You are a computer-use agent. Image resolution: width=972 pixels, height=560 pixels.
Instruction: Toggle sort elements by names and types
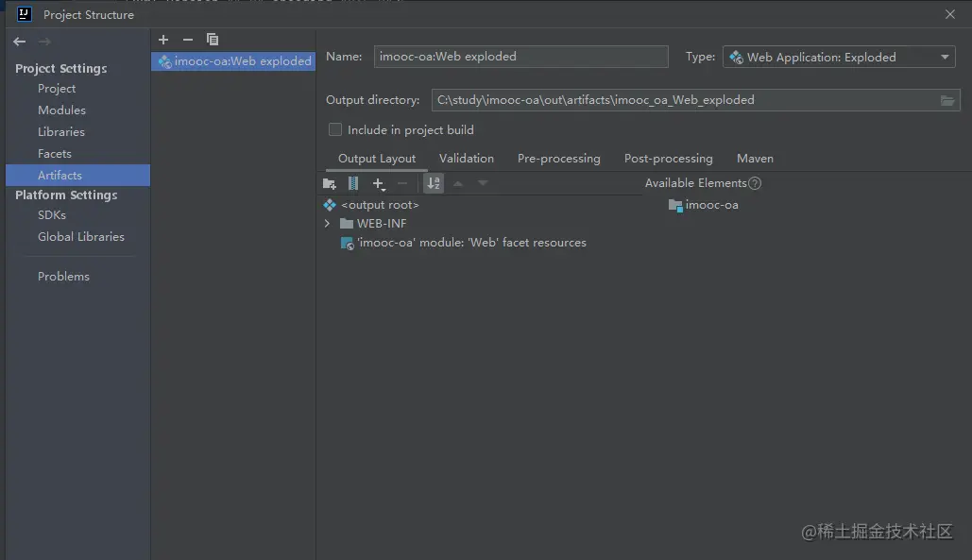pyautogui.click(x=434, y=183)
